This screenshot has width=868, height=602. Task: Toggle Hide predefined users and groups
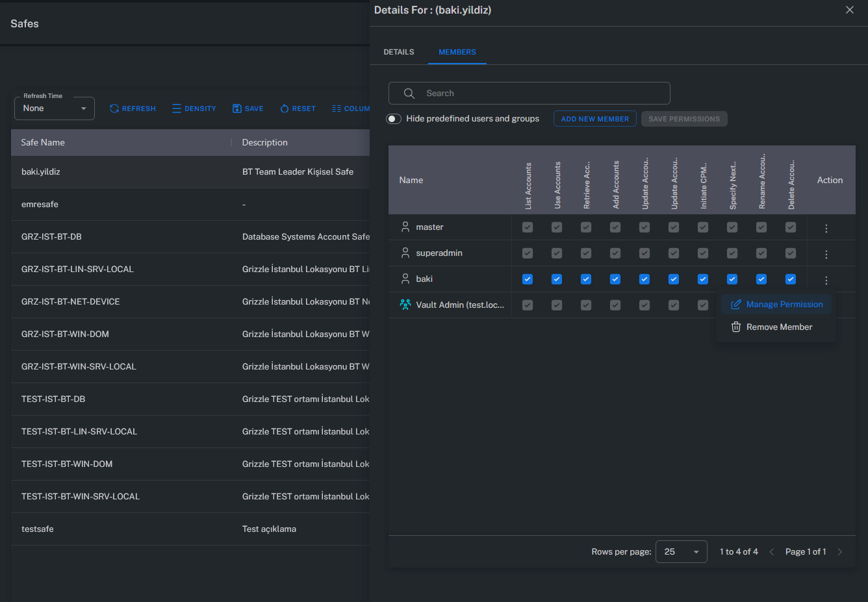tap(394, 119)
